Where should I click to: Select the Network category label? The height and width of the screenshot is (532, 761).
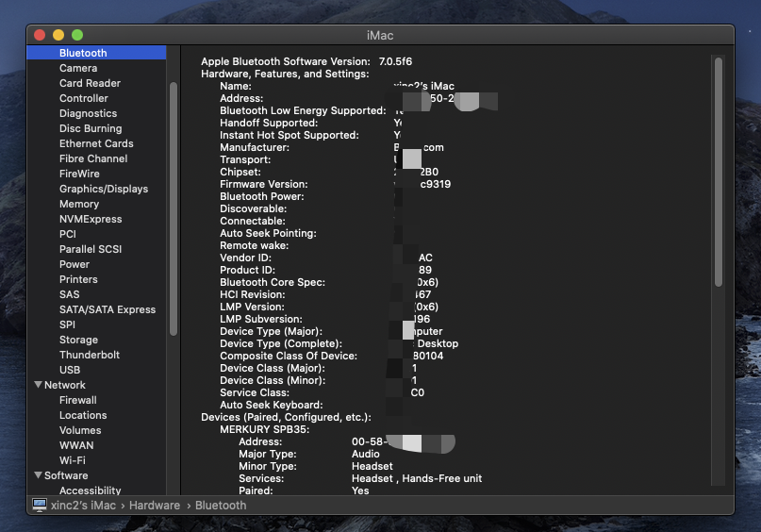[64, 385]
